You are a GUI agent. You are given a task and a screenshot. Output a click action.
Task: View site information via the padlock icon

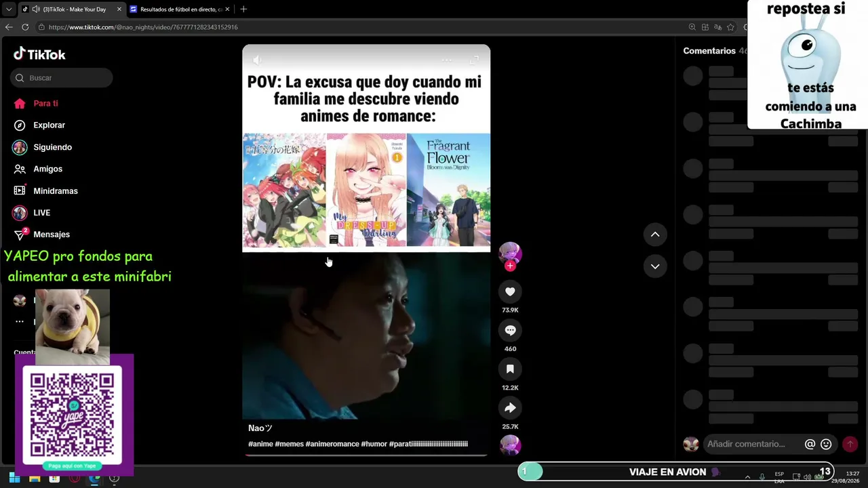pos(41,27)
